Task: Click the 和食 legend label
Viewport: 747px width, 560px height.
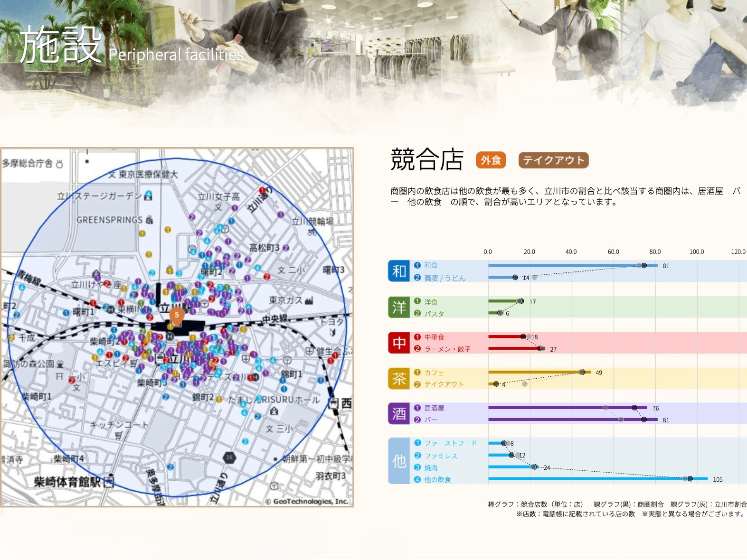Action: point(431,265)
